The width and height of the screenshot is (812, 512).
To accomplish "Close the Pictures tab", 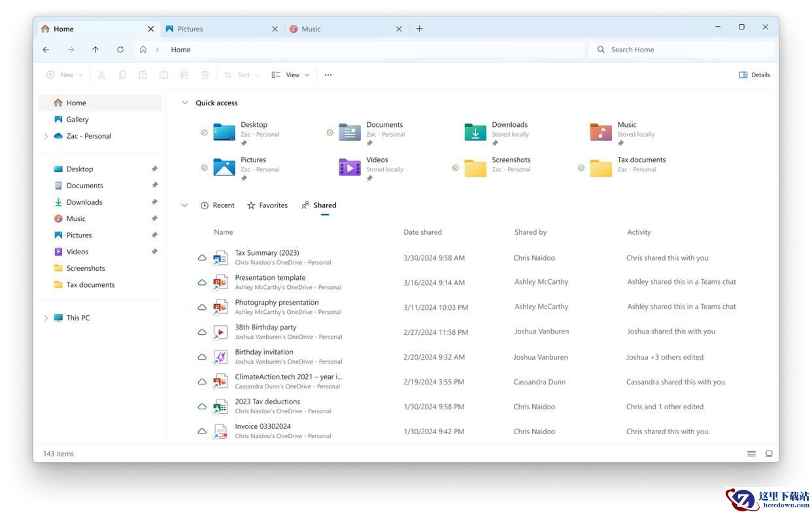I will click(x=275, y=29).
